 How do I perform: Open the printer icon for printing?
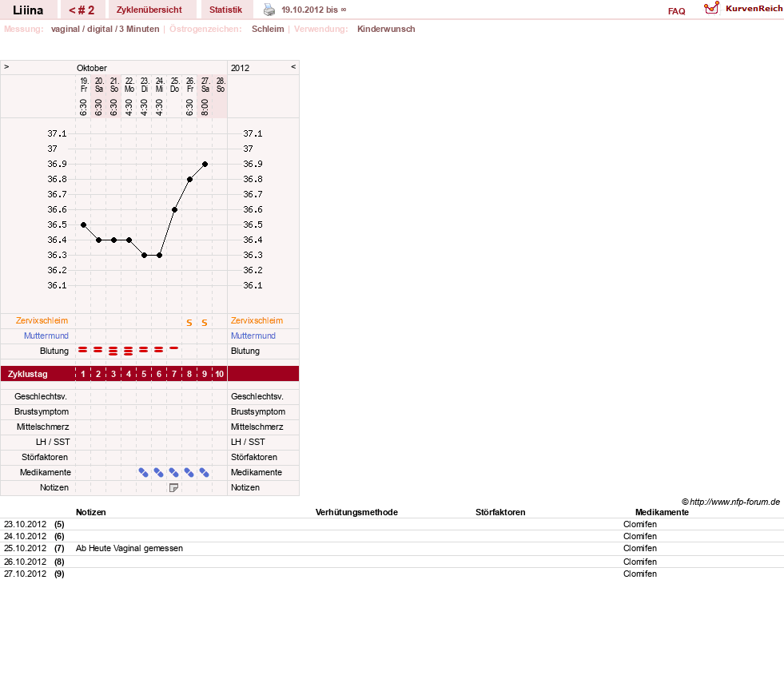tap(269, 10)
